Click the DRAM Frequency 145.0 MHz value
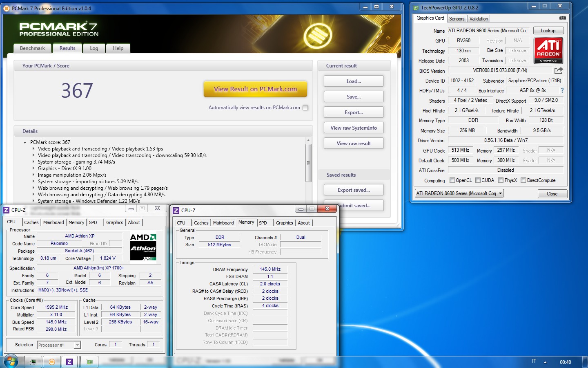 [x=270, y=269]
